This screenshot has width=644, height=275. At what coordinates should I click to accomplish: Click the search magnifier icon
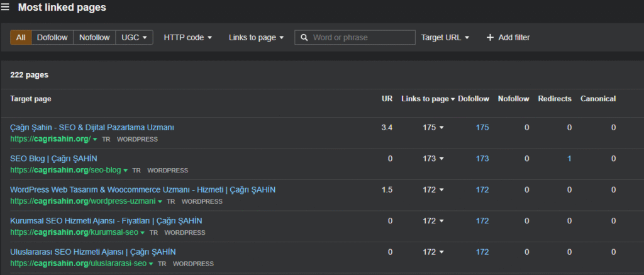click(x=304, y=37)
